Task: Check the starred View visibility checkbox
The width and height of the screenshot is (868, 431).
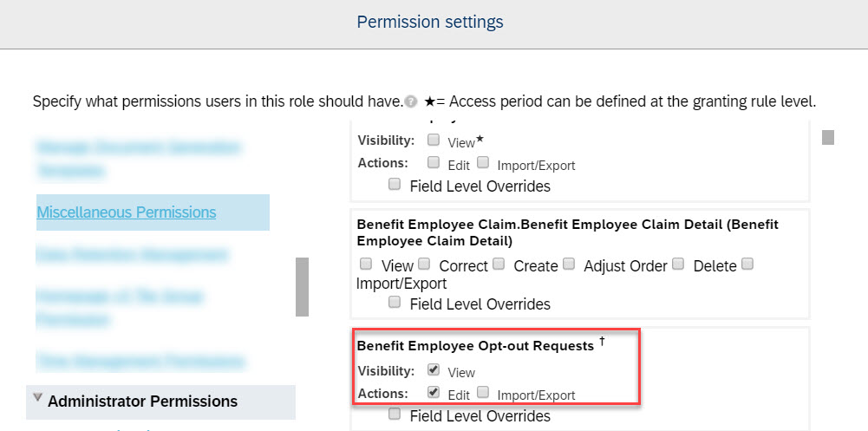Action: click(434, 140)
